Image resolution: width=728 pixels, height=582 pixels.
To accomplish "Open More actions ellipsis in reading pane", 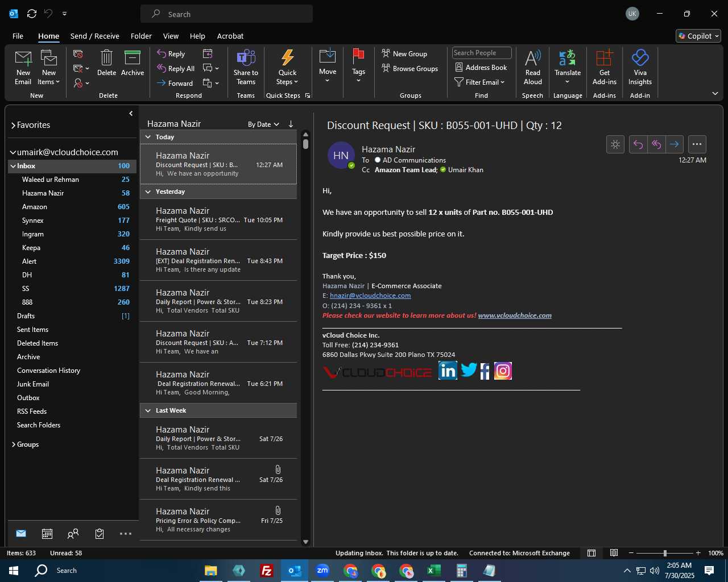I will (697, 144).
